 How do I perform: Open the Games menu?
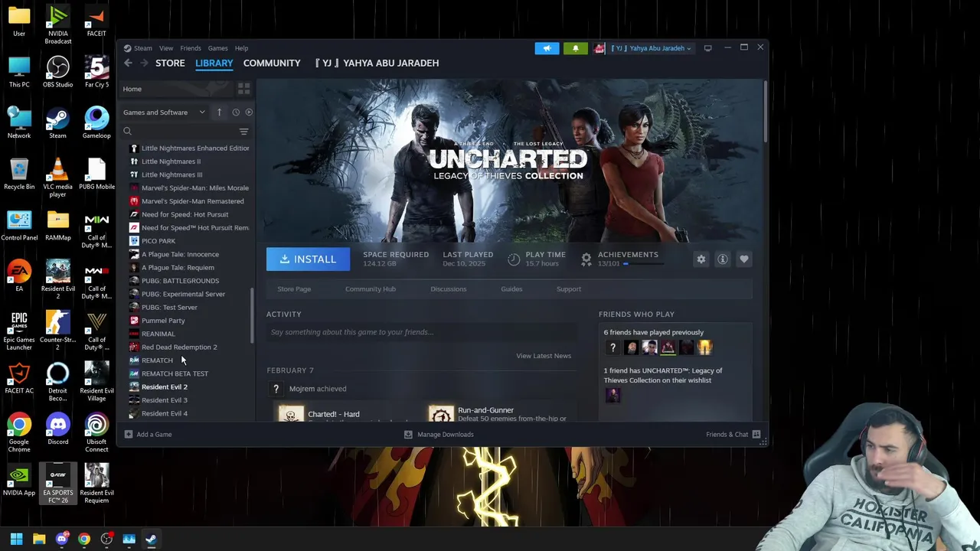pyautogui.click(x=217, y=48)
